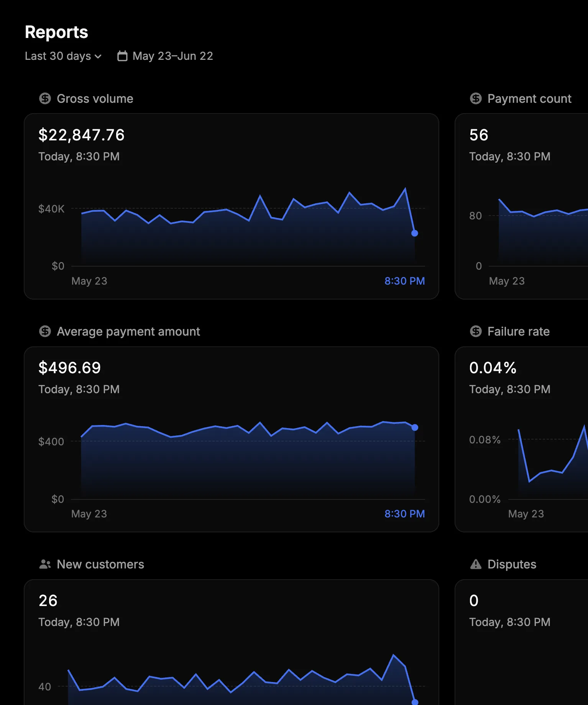Open the May 23–Jun 22 date picker
The width and height of the screenshot is (588, 705).
[165, 56]
